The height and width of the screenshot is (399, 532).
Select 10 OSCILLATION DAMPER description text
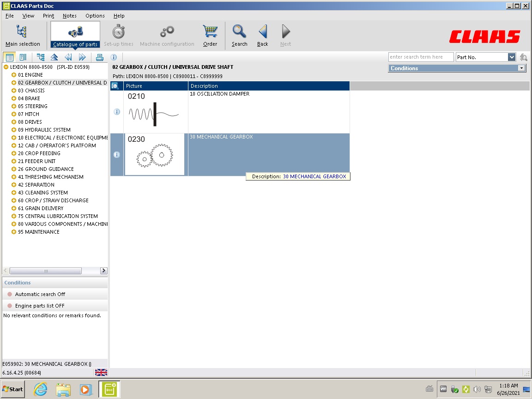click(219, 94)
